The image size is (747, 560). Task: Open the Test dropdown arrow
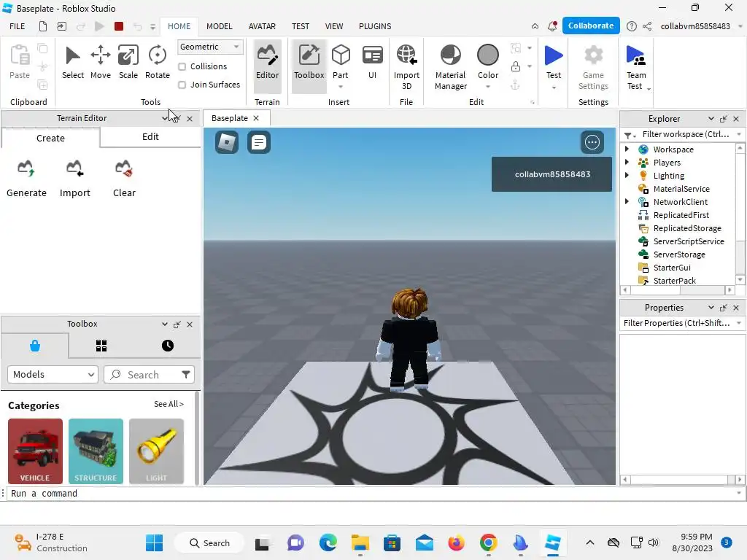(554, 87)
